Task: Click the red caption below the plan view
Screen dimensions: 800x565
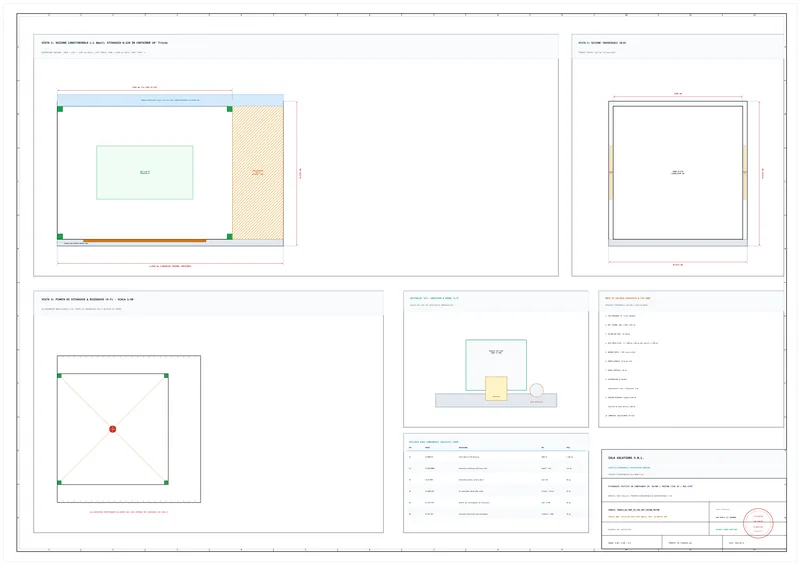Action: coord(129,512)
